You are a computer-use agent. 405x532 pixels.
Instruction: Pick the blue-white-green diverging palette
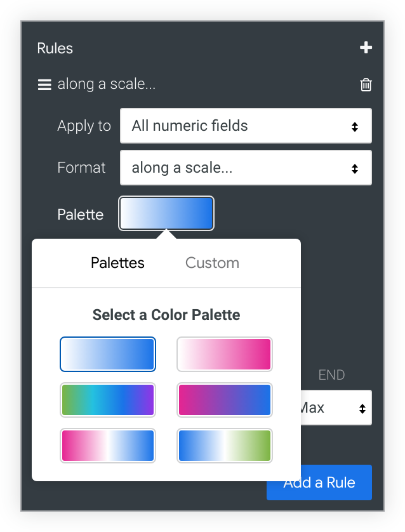(225, 446)
